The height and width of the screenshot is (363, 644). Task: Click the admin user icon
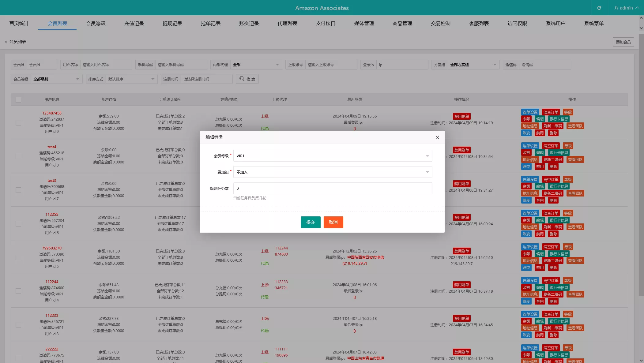(616, 8)
